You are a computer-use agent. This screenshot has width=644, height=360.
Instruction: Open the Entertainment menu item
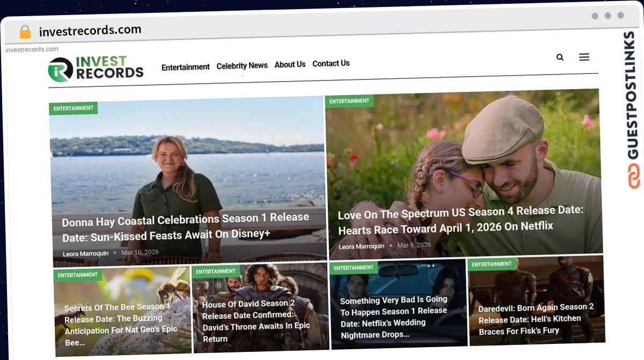pyautogui.click(x=186, y=67)
